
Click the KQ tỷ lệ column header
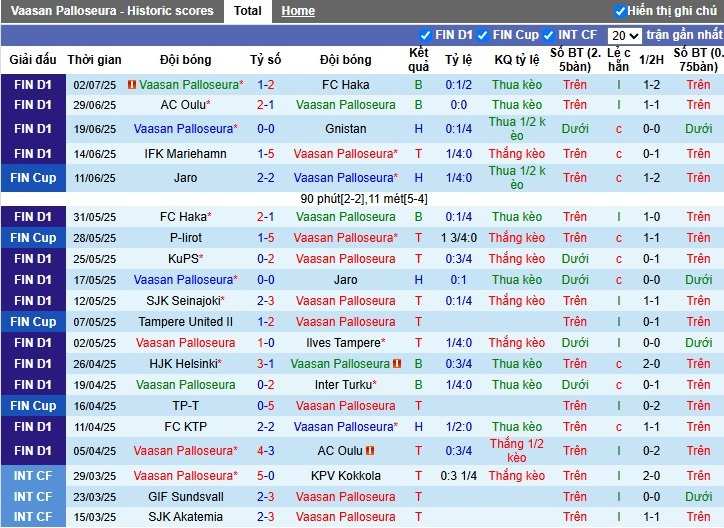[x=517, y=60]
